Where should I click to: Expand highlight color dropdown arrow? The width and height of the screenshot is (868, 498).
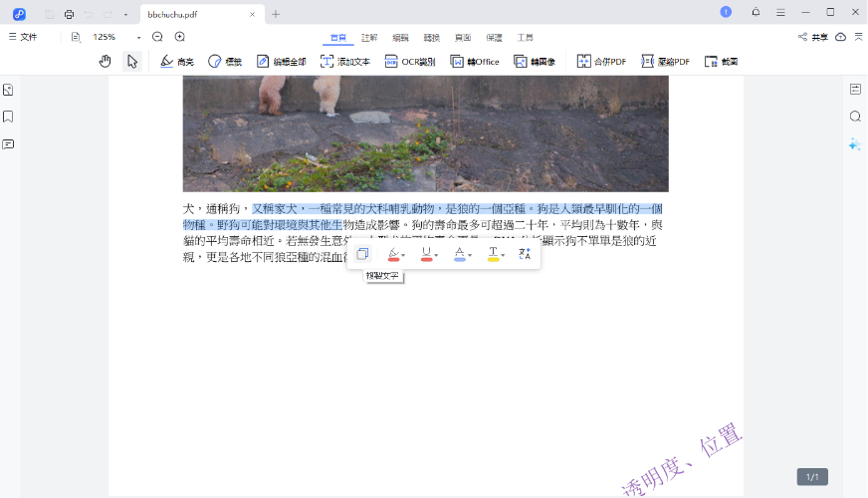click(x=403, y=255)
